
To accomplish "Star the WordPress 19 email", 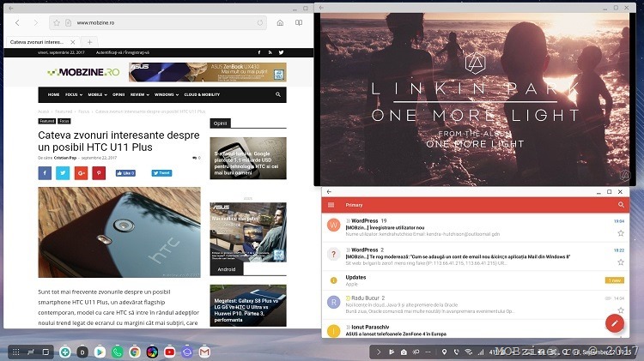I will click(621, 233).
